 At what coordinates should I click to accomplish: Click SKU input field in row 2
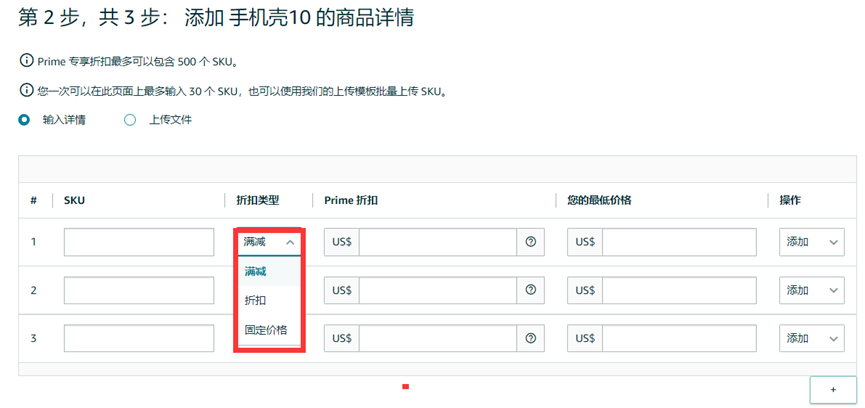pos(139,290)
